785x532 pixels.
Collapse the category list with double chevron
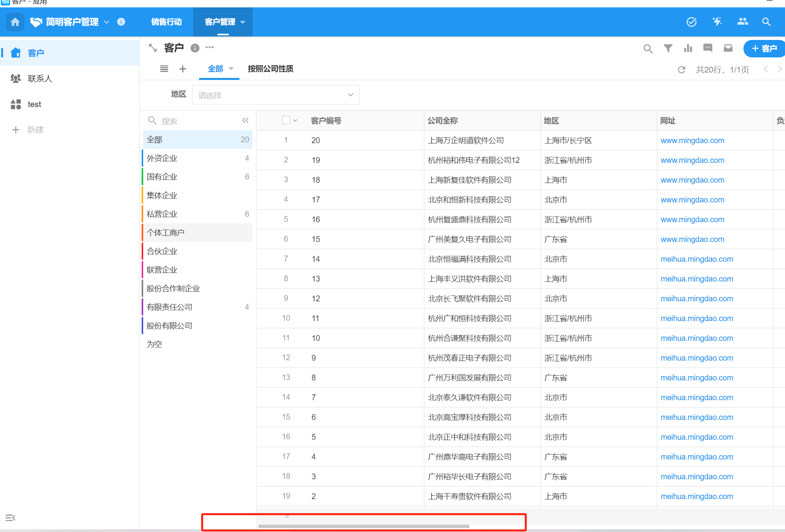point(245,121)
